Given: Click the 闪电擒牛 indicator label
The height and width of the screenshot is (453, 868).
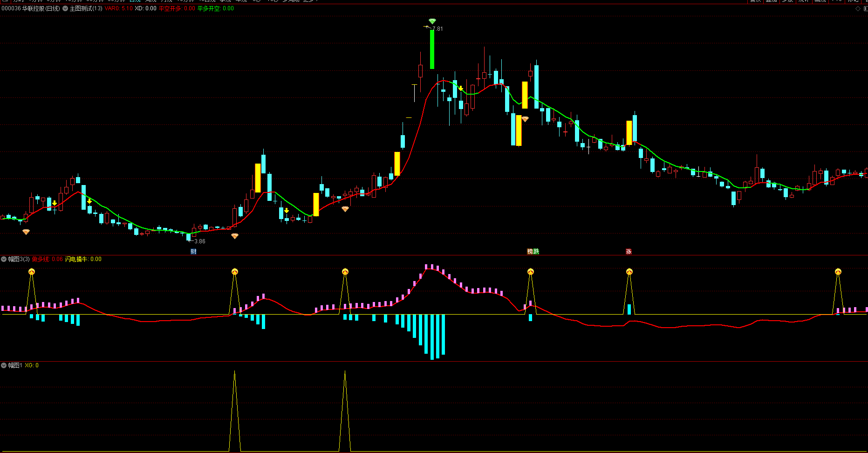Looking at the screenshot, I should (76, 259).
